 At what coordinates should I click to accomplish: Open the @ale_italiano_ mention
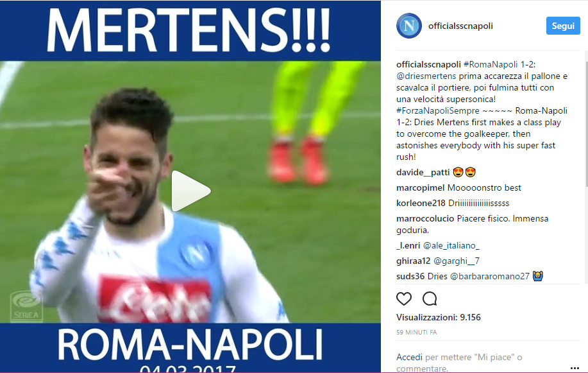coord(451,246)
